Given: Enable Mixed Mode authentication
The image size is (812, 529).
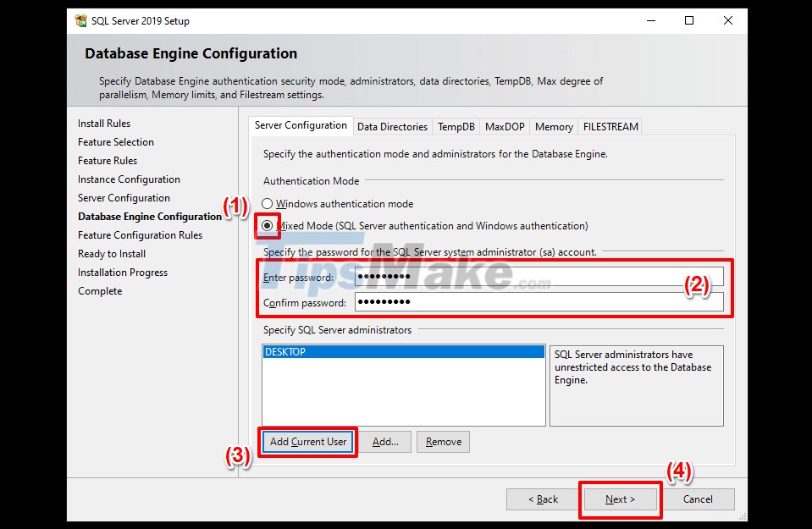Looking at the screenshot, I should click(x=266, y=226).
